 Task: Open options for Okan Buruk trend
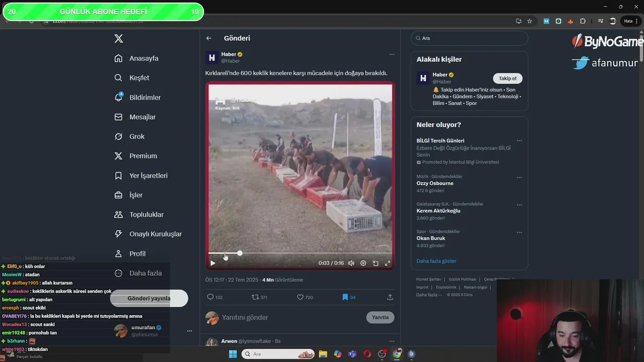click(519, 232)
